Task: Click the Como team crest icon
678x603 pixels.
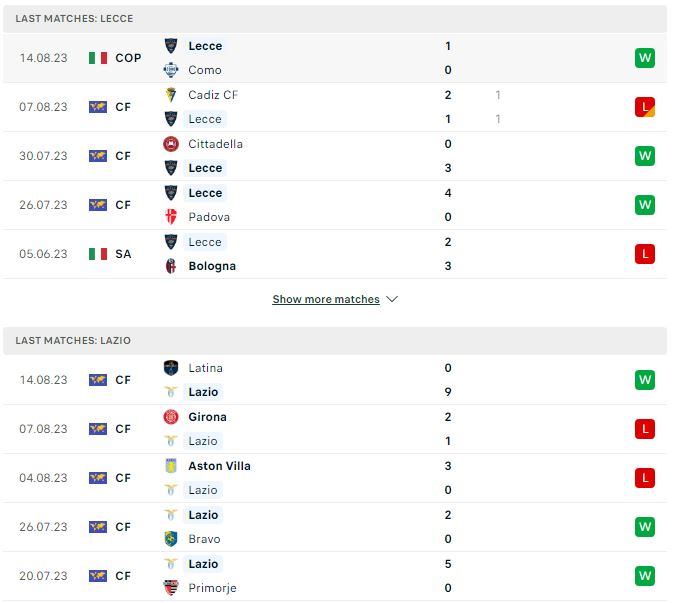Action: pyautogui.click(x=171, y=70)
